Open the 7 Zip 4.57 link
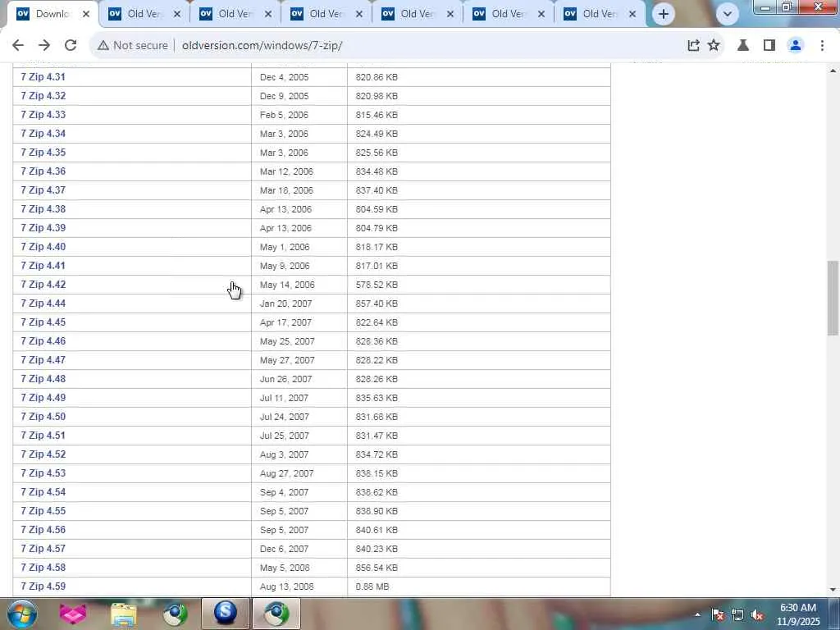The image size is (840, 630). (x=43, y=549)
